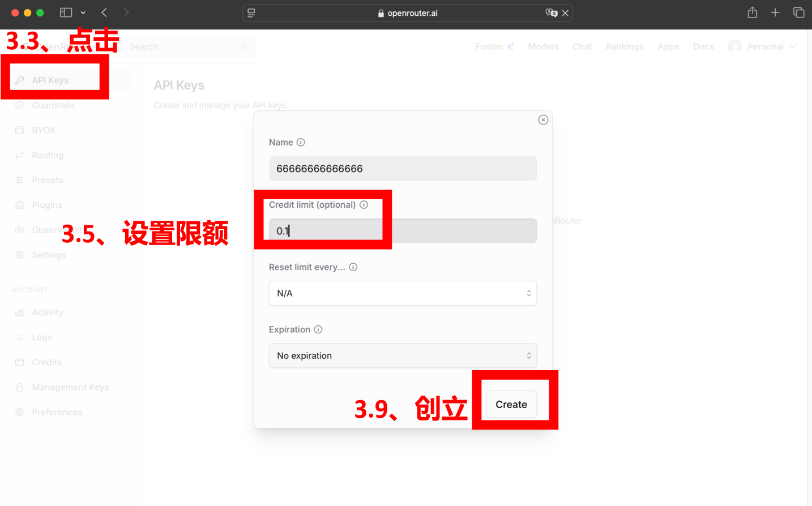Switch to the Rankings page
The image size is (812, 506).
click(625, 46)
